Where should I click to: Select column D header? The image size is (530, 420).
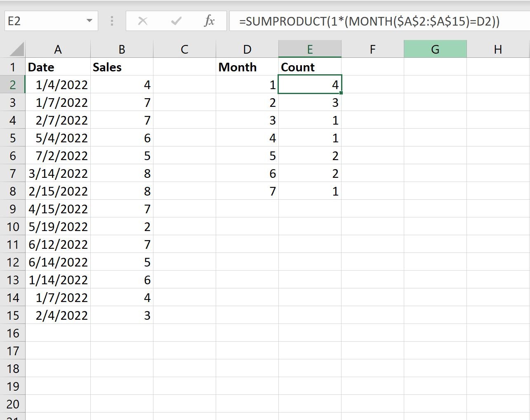[247, 50]
